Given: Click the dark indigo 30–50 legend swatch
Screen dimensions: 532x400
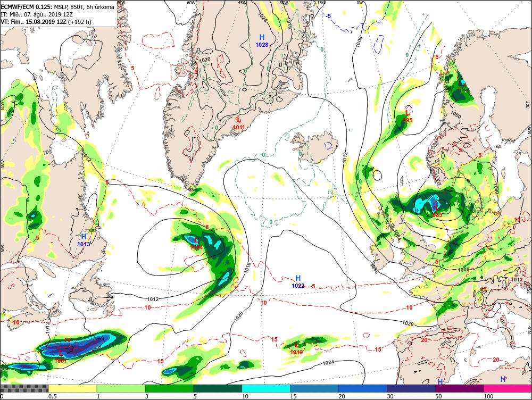Looking at the screenshot, I should [x=411, y=388].
